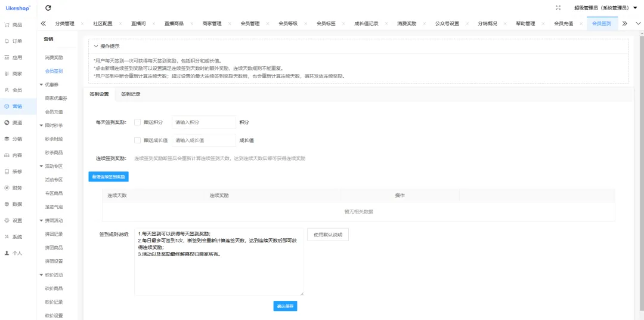644x320 pixels.
Task: Focus the 请输入积分 input field
Action: tap(204, 122)
